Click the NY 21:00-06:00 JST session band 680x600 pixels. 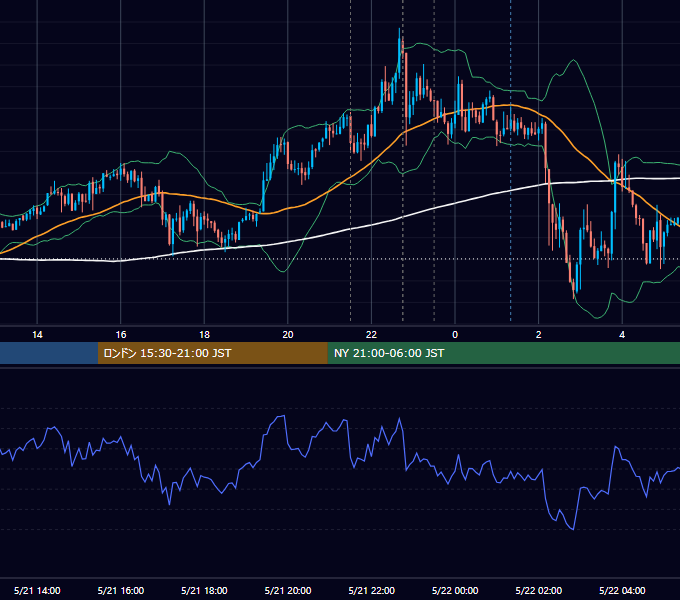tap(503, 353)
